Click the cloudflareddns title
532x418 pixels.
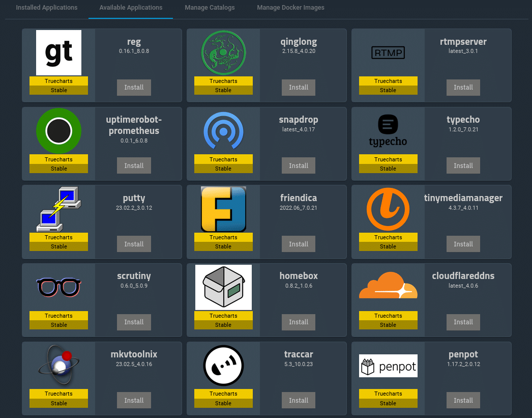click(463, 276)
